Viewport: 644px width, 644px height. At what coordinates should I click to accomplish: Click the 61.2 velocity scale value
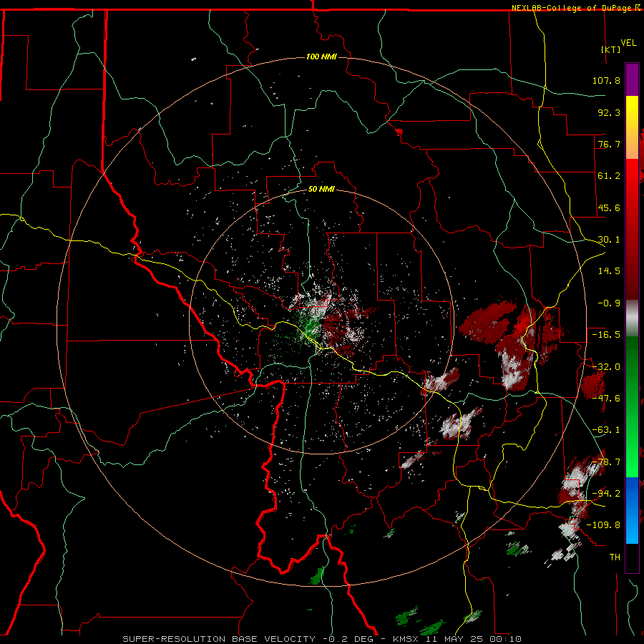[609, 176]
